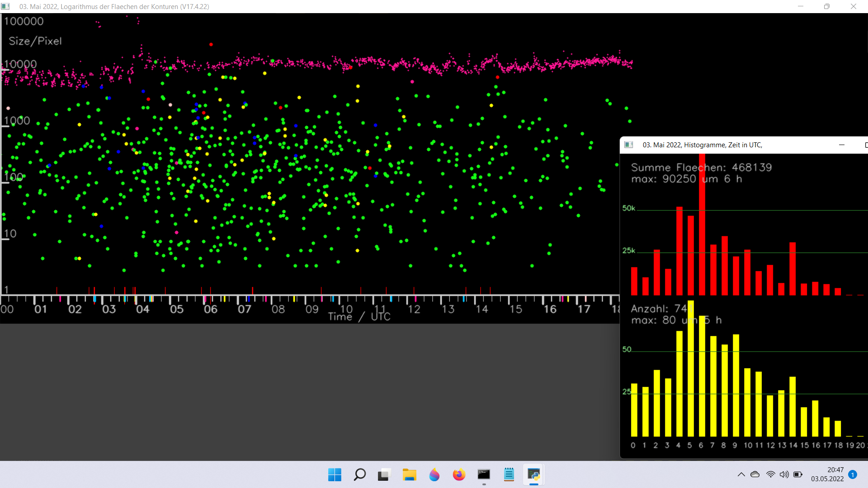This screenshot has height=488, width=868.
Task: Open the Windows Start menu
Action: (335, 475)
